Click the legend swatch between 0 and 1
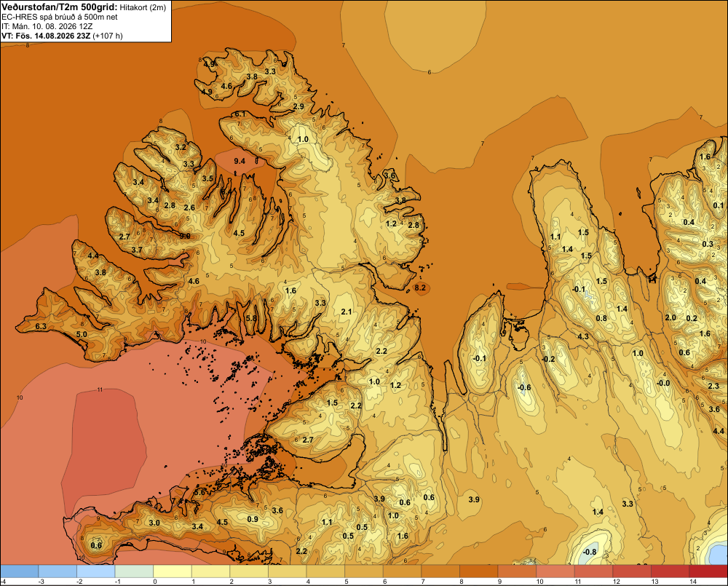The image size is (728, 586). point(173,571)
